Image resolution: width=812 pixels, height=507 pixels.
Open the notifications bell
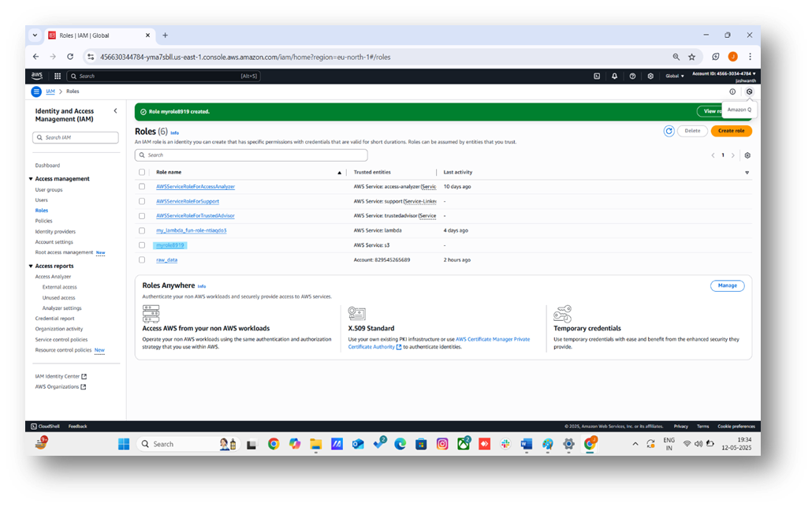(x=614, y=76)
